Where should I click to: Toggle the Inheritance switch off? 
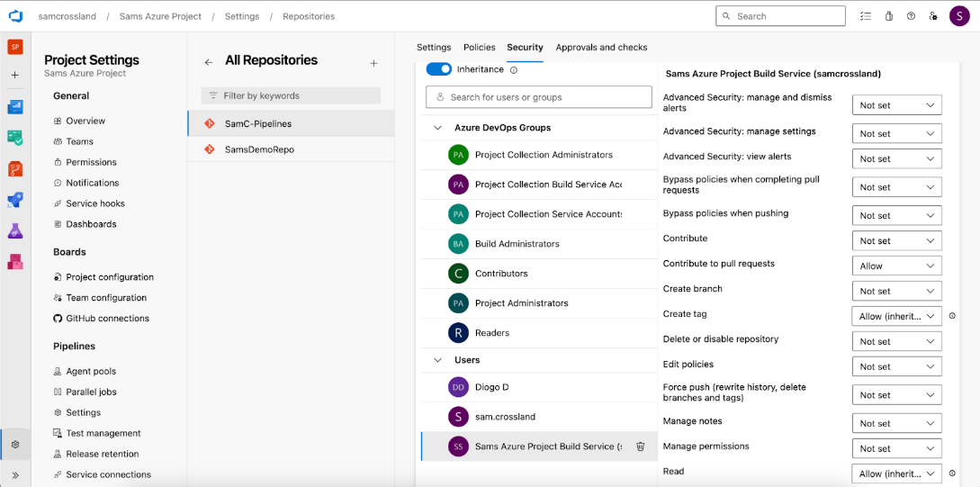439,69
